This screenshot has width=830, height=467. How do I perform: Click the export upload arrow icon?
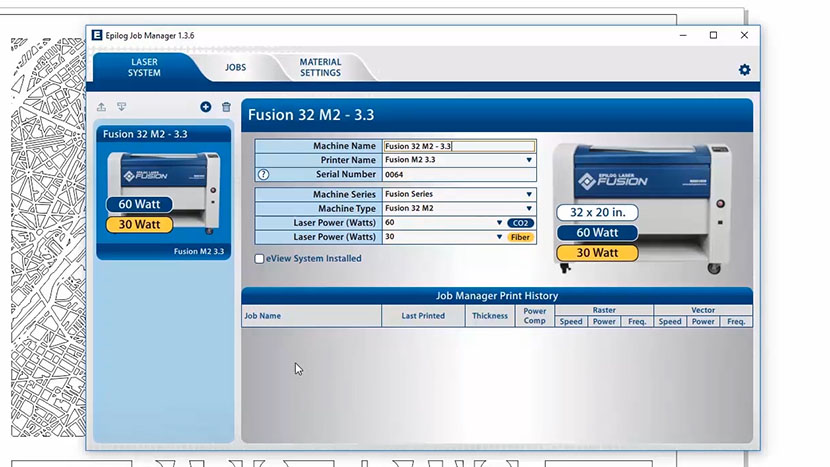101,107
